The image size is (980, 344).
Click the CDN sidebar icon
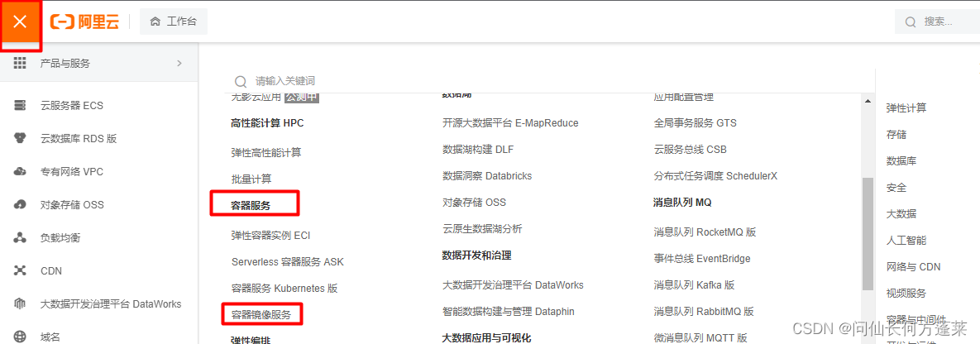[20, 271]
